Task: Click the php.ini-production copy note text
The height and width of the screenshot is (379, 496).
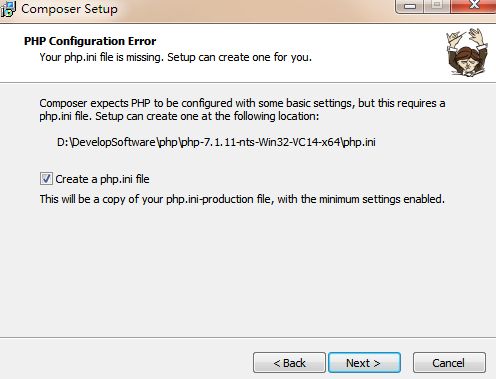Action: [x=242, y=199]
